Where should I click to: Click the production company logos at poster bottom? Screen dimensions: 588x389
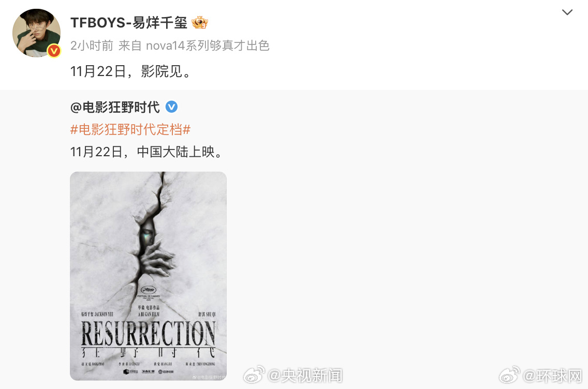click(x=149, y=371)
